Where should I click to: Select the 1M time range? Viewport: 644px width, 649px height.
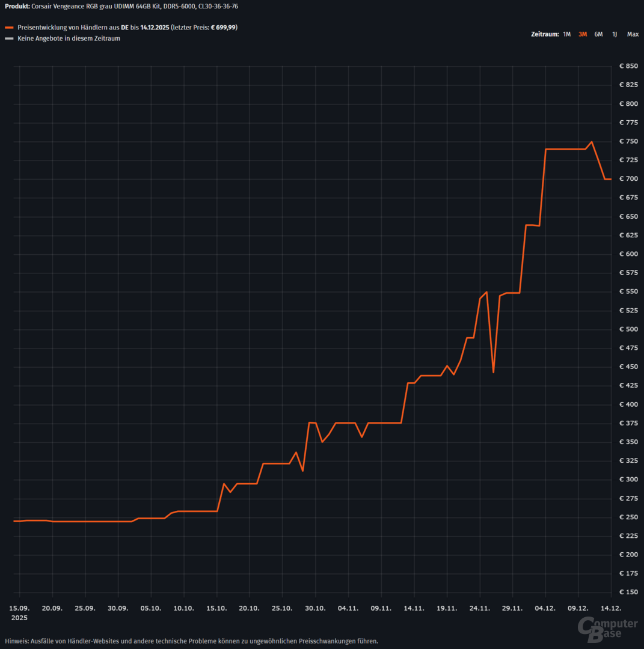(x=566, y=34)
